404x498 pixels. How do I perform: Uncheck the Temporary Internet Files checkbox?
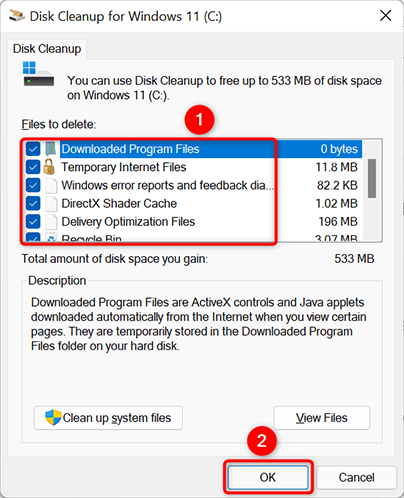pyautogui.click(x=33, y=167)
